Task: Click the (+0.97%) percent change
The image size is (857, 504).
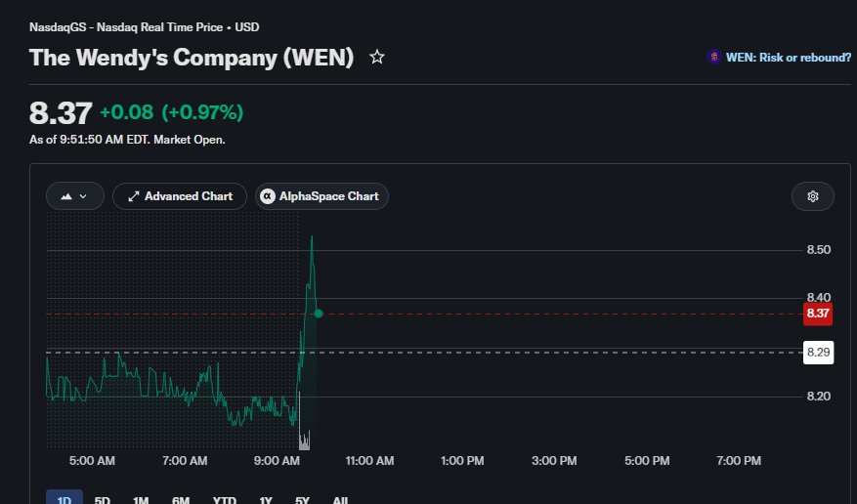Action: click(x=202, y=112)
